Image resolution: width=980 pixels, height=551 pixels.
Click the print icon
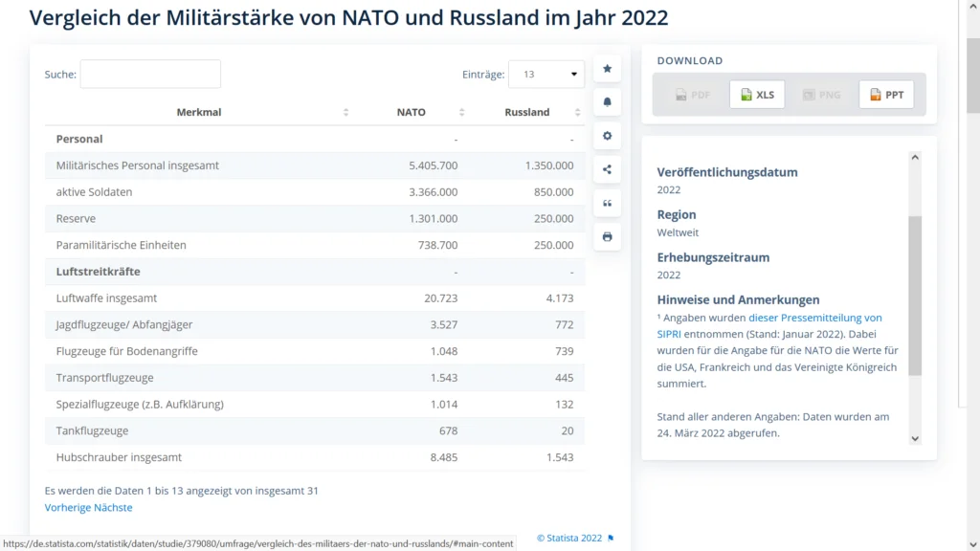(607, 237)
